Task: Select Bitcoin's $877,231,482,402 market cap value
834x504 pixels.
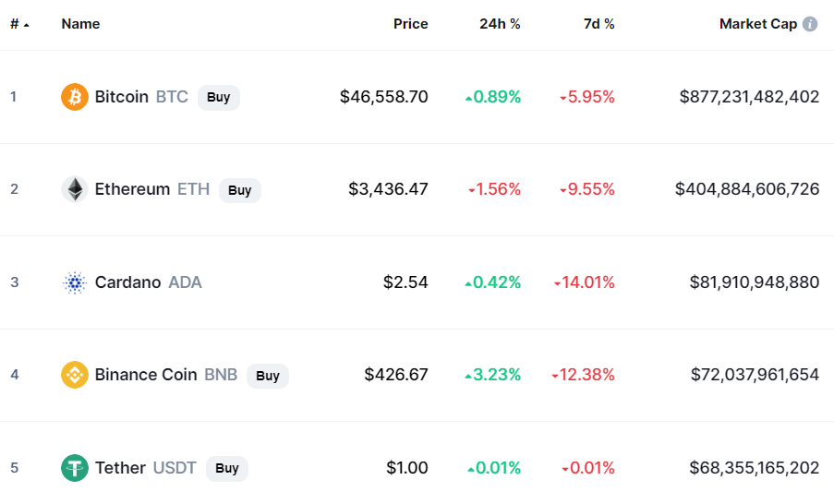Action: pos(749,97)
